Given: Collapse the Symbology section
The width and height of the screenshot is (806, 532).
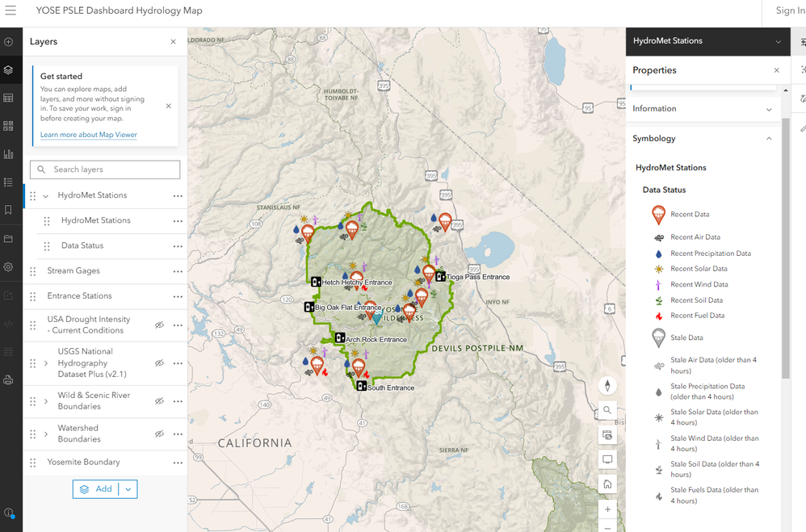Looking at the screenshot, I should coord(703,139).
